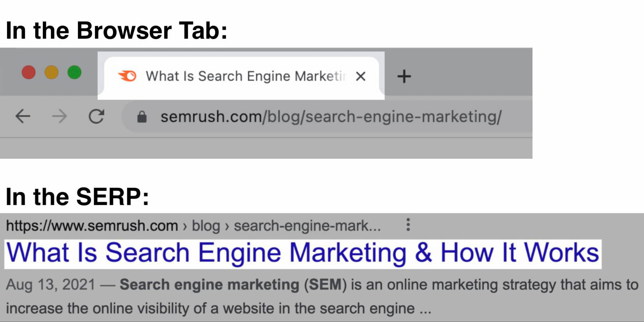Click the Aug 13, 2021 date text
The width and height of the screenshot is (644, 322).
coord(50,284)
